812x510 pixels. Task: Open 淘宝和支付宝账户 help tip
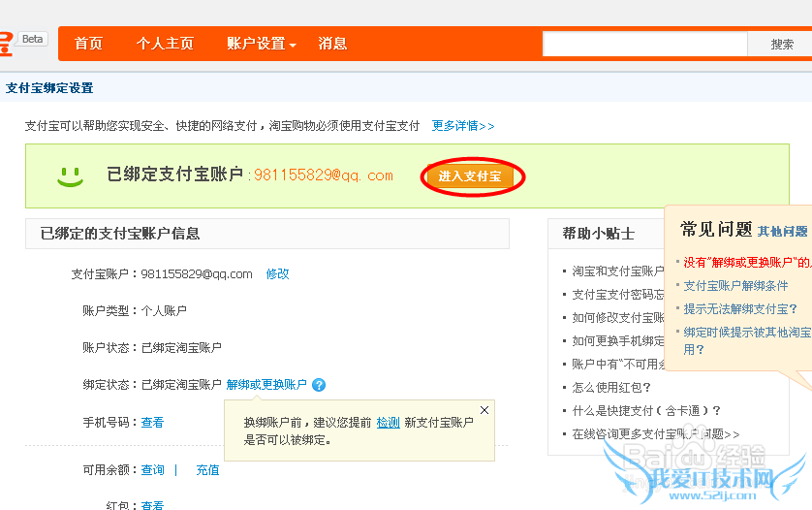pyautogui.click(x=618, y=271)
